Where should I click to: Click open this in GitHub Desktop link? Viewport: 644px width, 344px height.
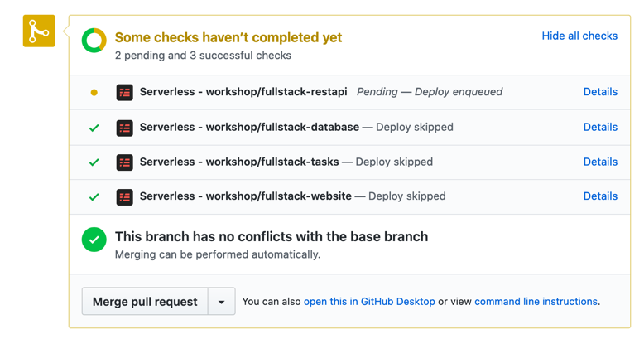point(369,302)
